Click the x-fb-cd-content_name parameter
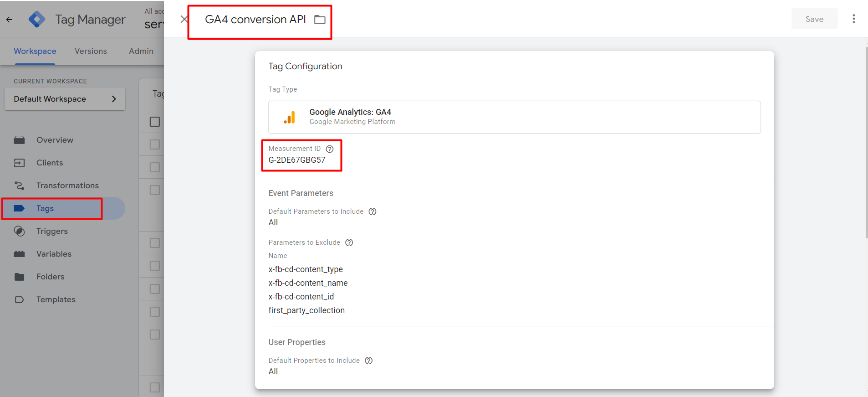The width and height of the screenshot is (868, 397). [x=308, y=283]
